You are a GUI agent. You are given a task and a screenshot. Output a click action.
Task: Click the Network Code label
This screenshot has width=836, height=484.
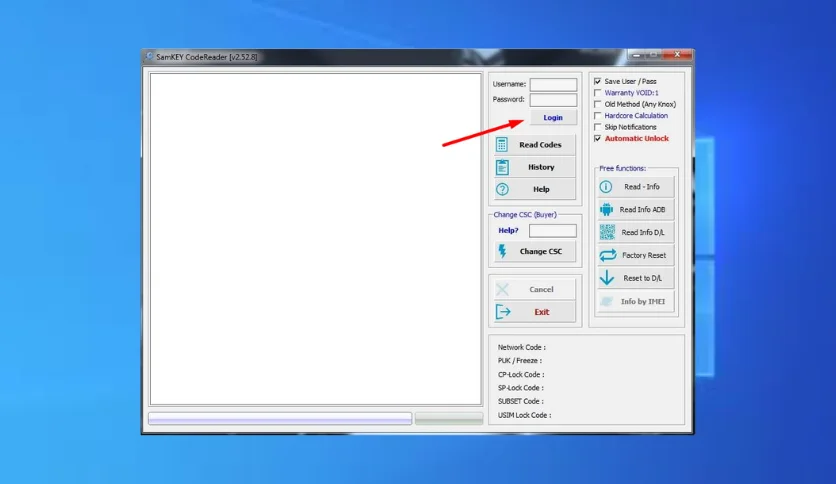click(521, 347)
